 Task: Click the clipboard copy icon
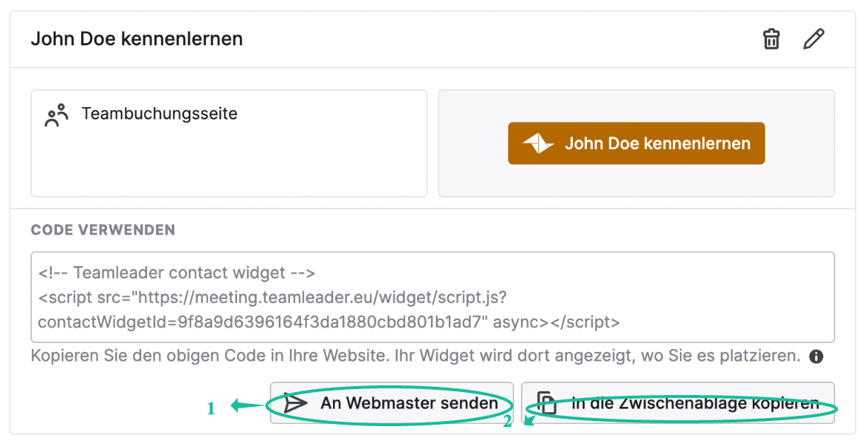pyautogui.click(x=546, y=403)
